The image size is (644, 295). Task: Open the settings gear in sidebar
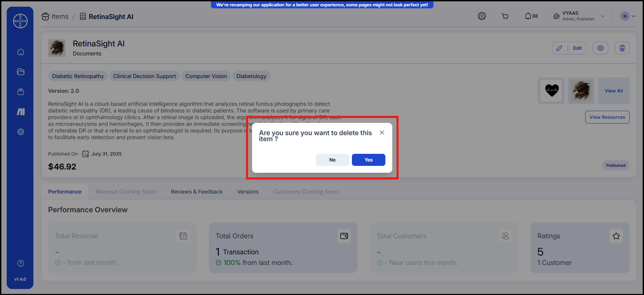point(21,132)
